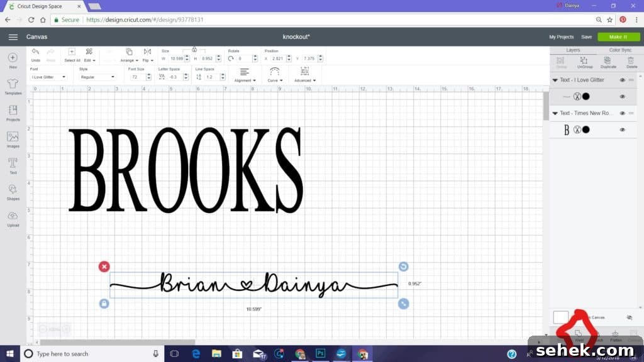
Task: Open the Style dropdown showing Regular
Action: [x=97, y=77]
